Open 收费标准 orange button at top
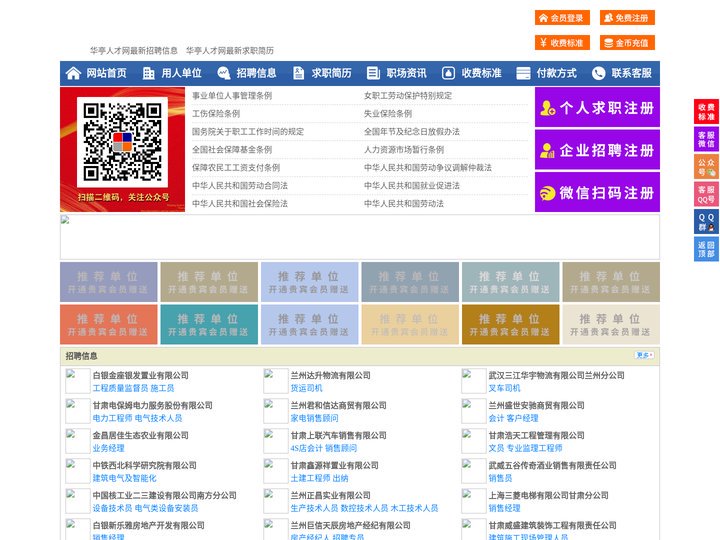This screenshot has width=720, height=540. [x=562, y=43]
